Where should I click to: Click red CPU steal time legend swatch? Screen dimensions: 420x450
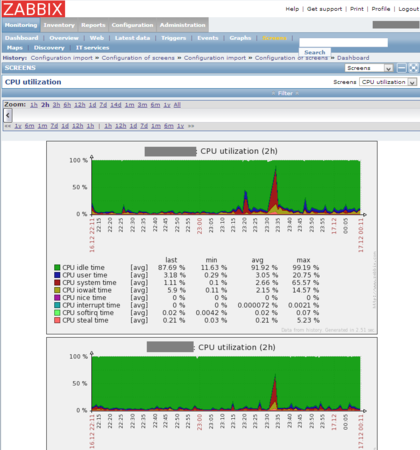click(57, 320)
